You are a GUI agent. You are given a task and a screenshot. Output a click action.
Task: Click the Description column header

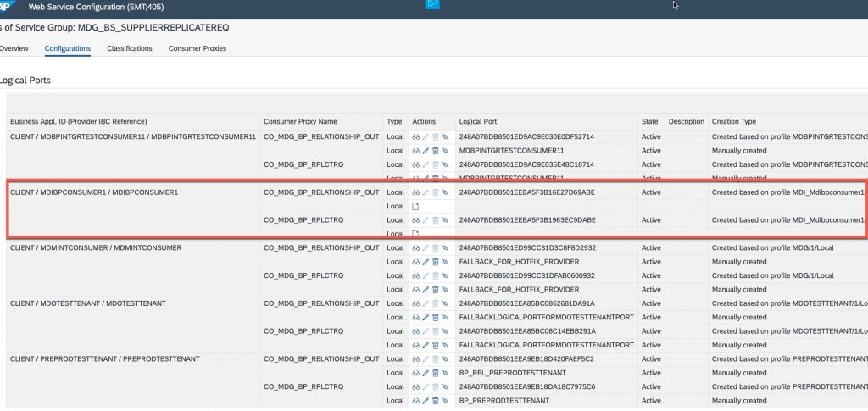pos(687,122)
